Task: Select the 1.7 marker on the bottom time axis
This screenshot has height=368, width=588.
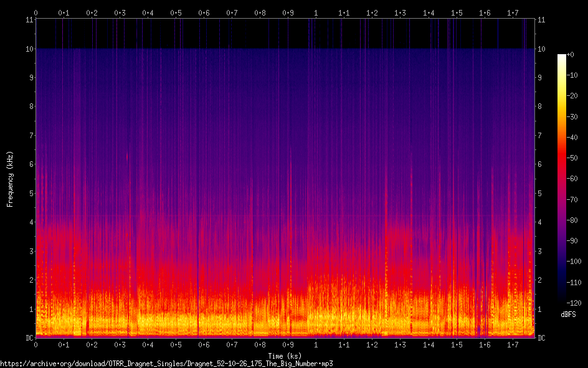Action: pyautogui.click(x=513, y=345)
